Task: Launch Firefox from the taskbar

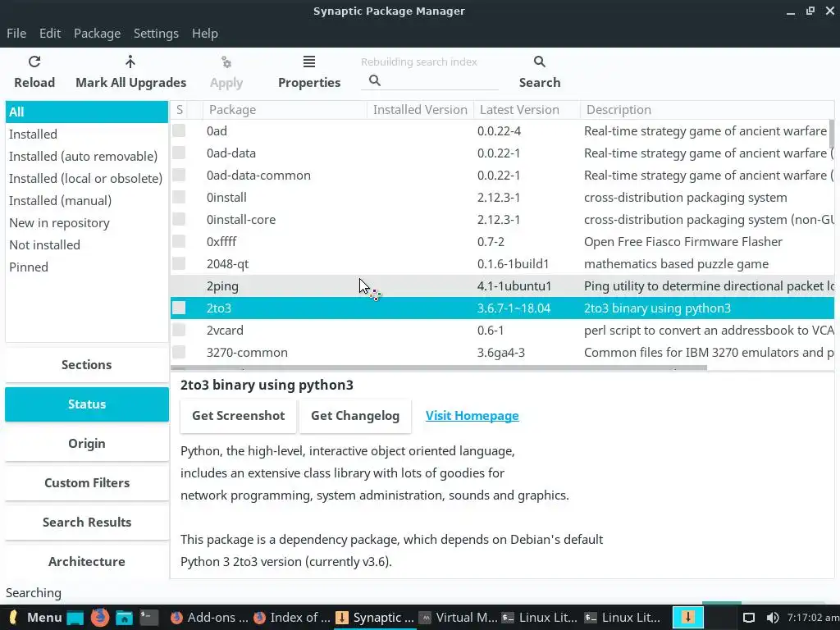Action: tap(99, 618)
